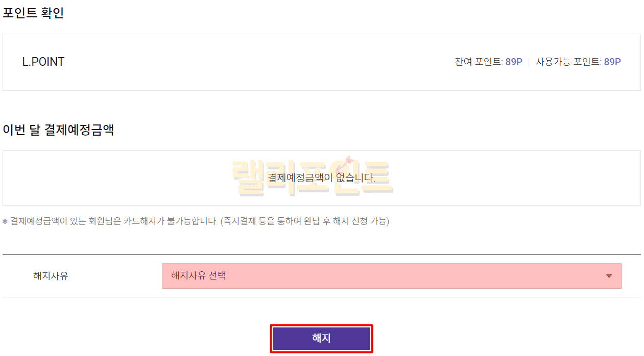Click the divider between the point balances
Screen dimensions: 644x356
(529, 62)
